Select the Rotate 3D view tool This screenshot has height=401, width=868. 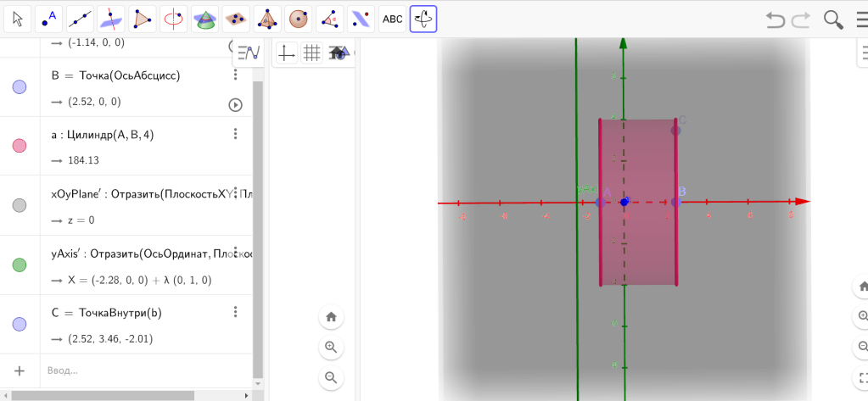[x=423, y=19]
